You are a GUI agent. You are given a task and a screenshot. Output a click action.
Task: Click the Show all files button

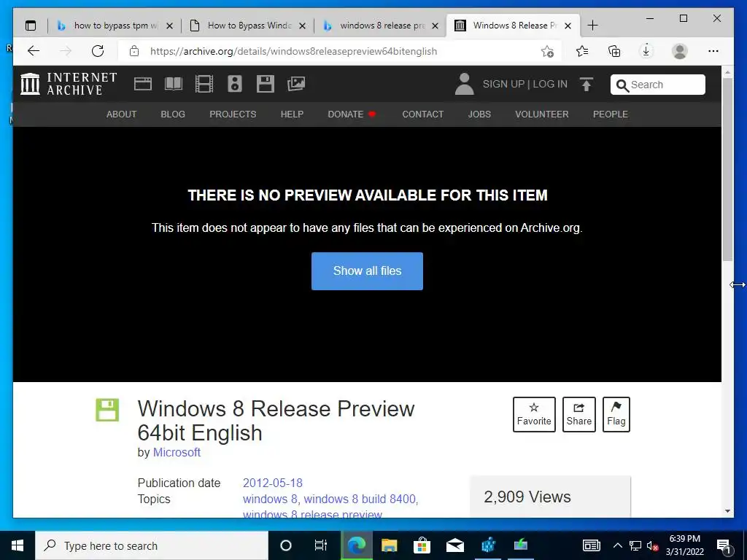[368, 271]
